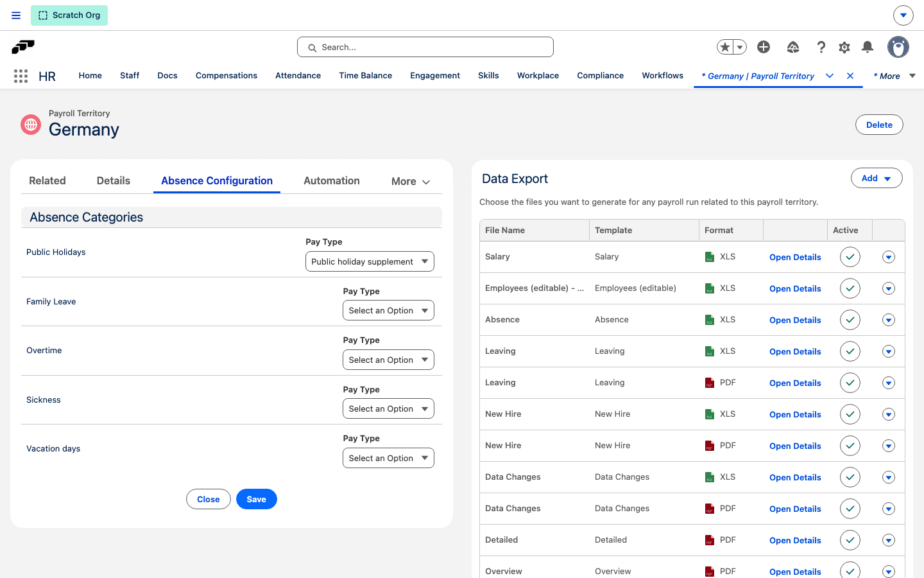This screenshot has height=578, width=924.
Task: Switch to the Details tab
Action: pos(114,180)
